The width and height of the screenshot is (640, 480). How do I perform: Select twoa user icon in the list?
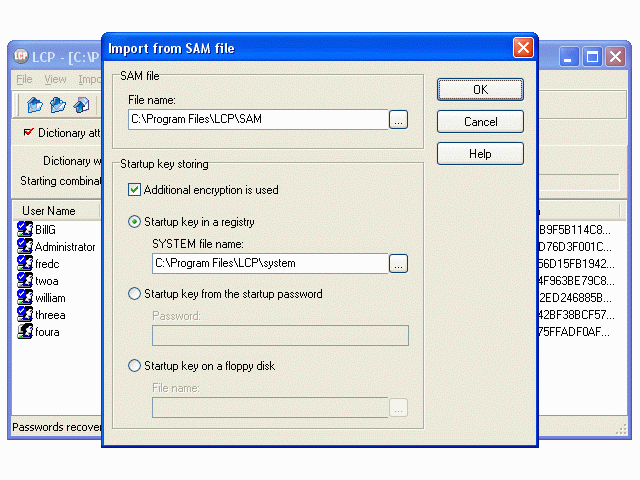[x=25, y=280]
